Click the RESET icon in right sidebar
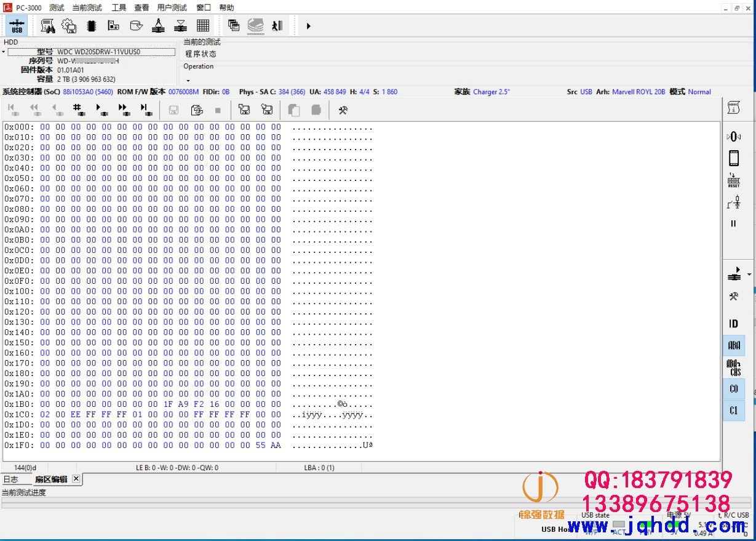The height and width of the screenshot is (541, 756). 733,180
